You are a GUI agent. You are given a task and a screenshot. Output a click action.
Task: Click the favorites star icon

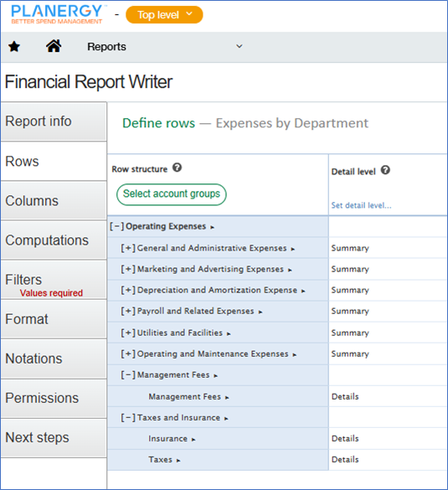pyautogui.click(x=14, y=47)
